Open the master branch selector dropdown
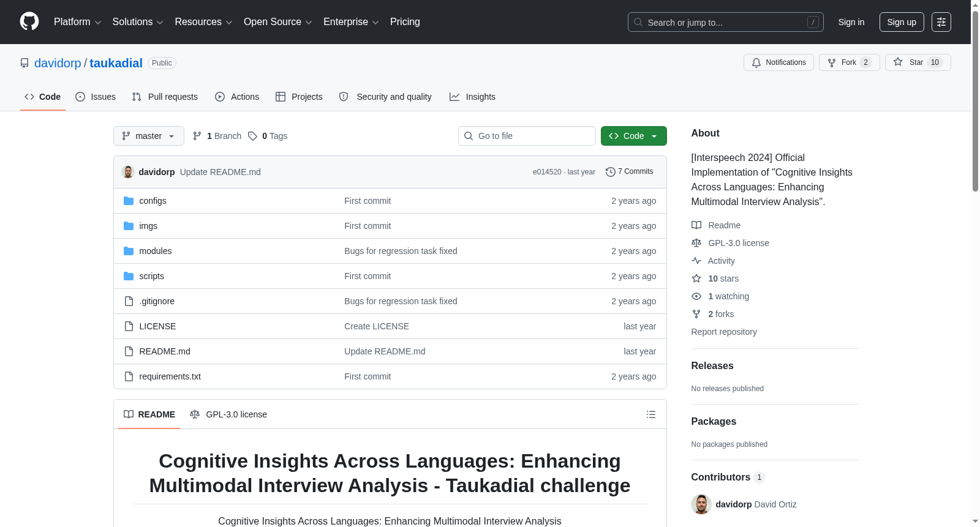Viewport: 980px width, 527px height. coord(149,136)
